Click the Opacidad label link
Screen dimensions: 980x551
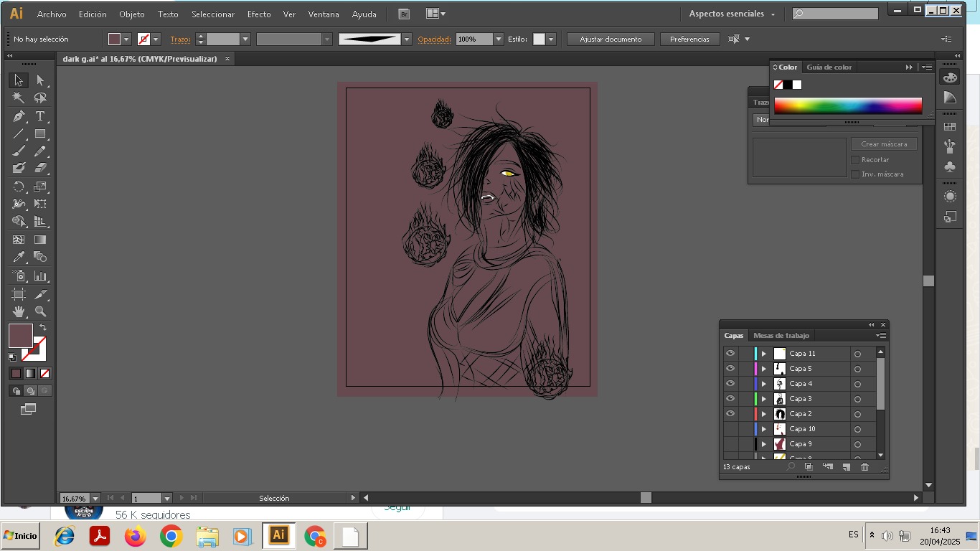click(x=434, y=39)
